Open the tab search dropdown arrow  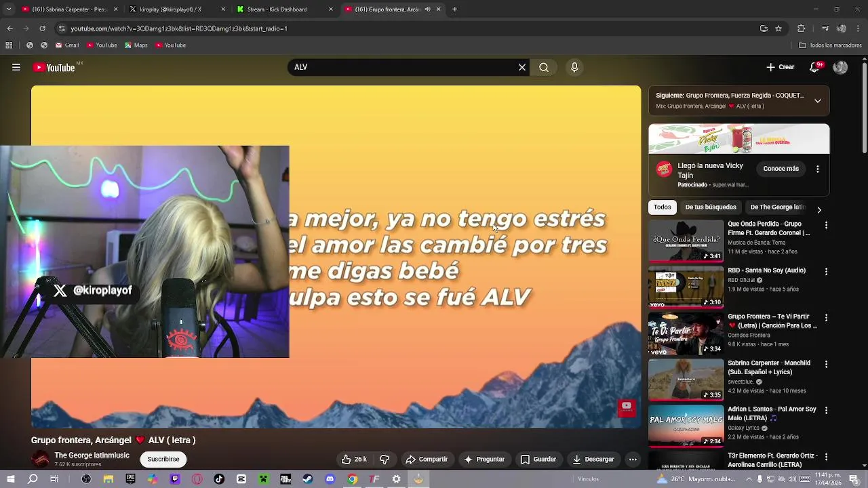[x=9, y=9]
